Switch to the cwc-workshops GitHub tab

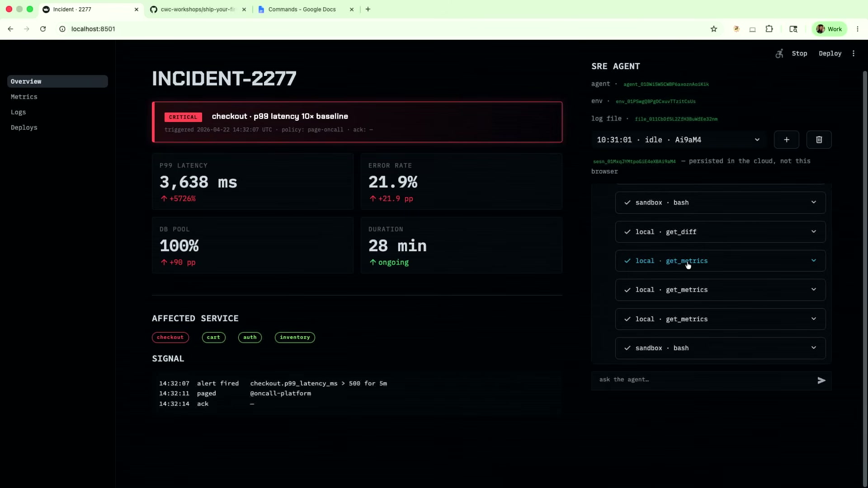point(197,9)
